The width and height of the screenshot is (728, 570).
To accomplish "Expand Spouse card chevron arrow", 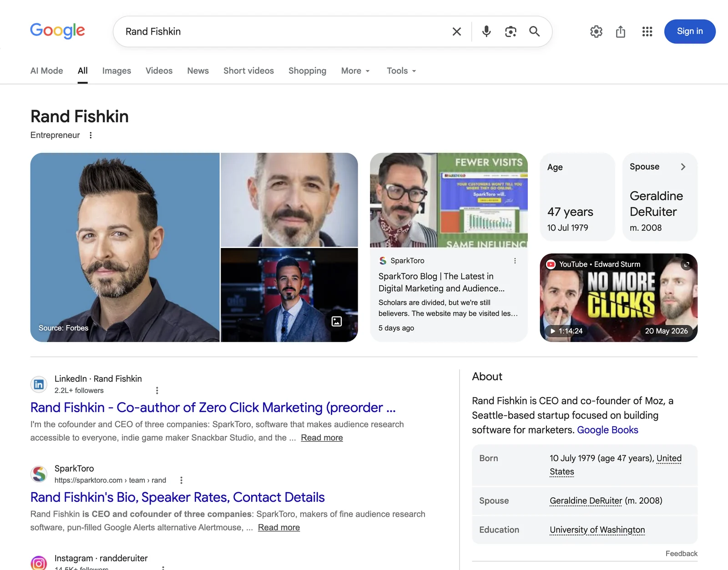I will (x=683, y=166).
